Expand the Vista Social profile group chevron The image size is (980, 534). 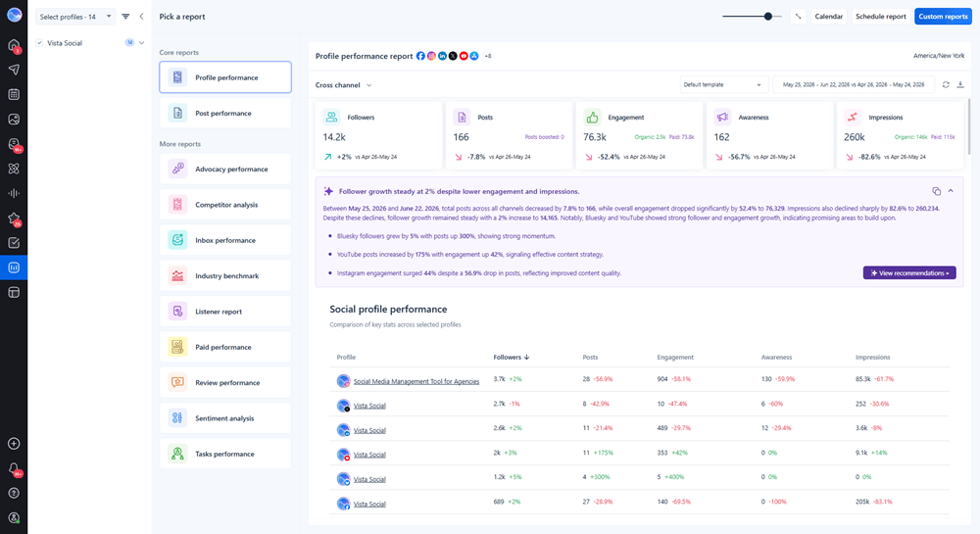(142, 43)
